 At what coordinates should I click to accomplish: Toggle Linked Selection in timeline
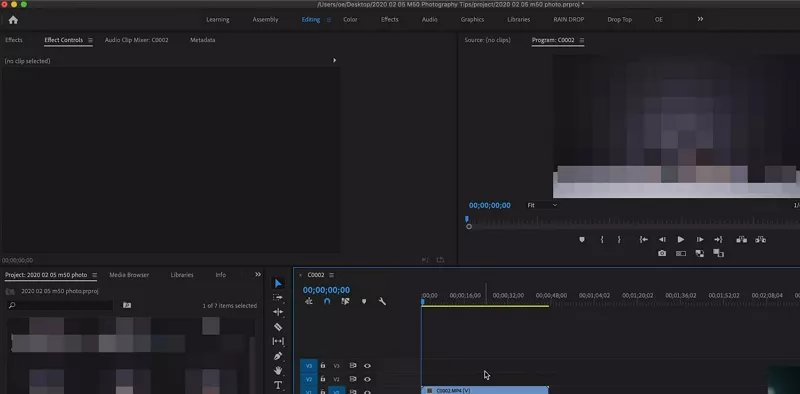(x=345, y=301)
